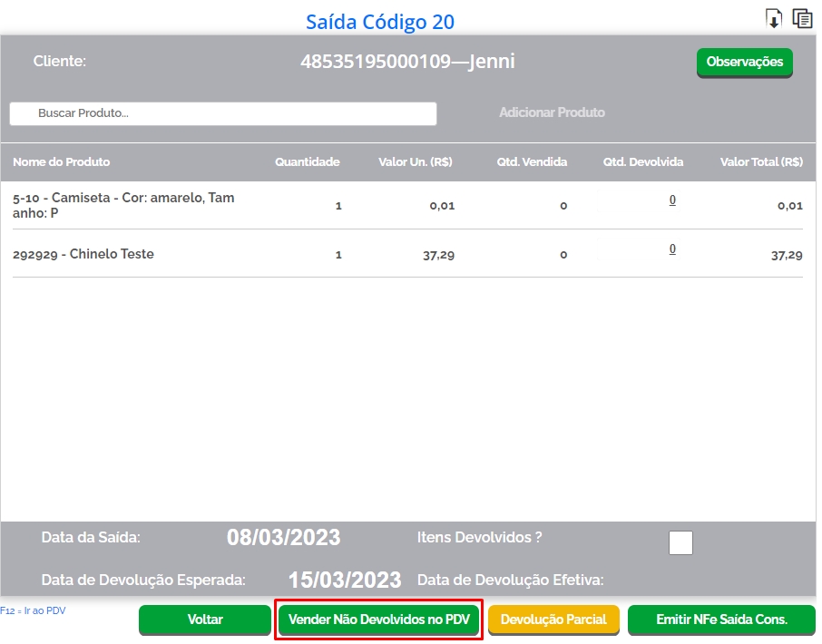Screen dimensions: 822x644
Task: Open Qtd. Devolvida link for Chinelo Teste
Action: click(672, 249)
